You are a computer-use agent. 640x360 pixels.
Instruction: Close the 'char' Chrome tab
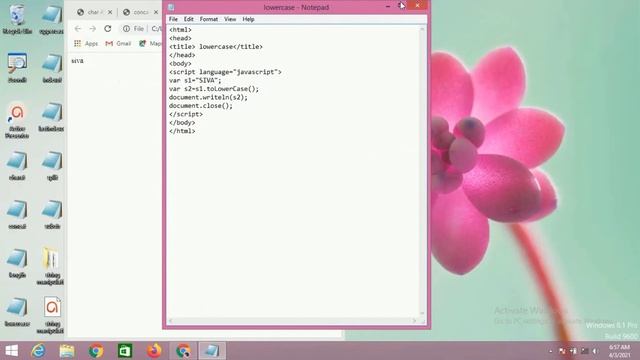pos(110,12)
